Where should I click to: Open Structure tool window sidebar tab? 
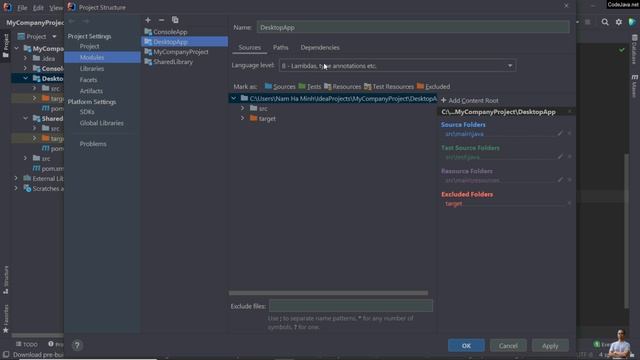[6, 280]
